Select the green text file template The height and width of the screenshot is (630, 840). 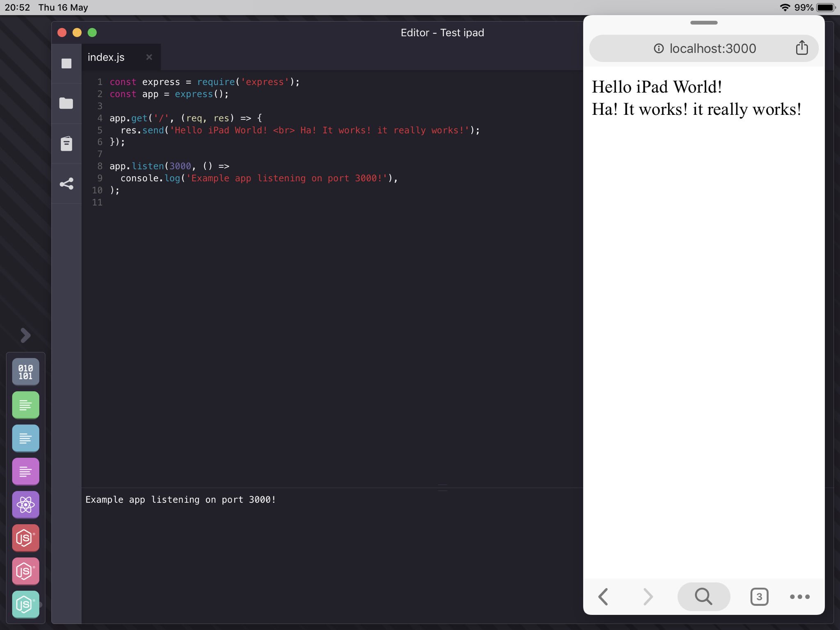[25, 405]
